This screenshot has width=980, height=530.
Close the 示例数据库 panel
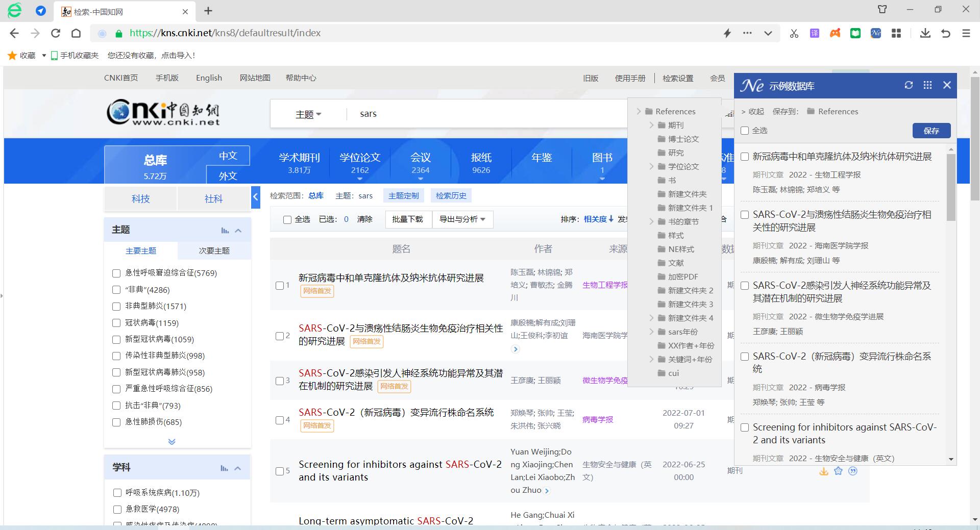pos(947,85)
